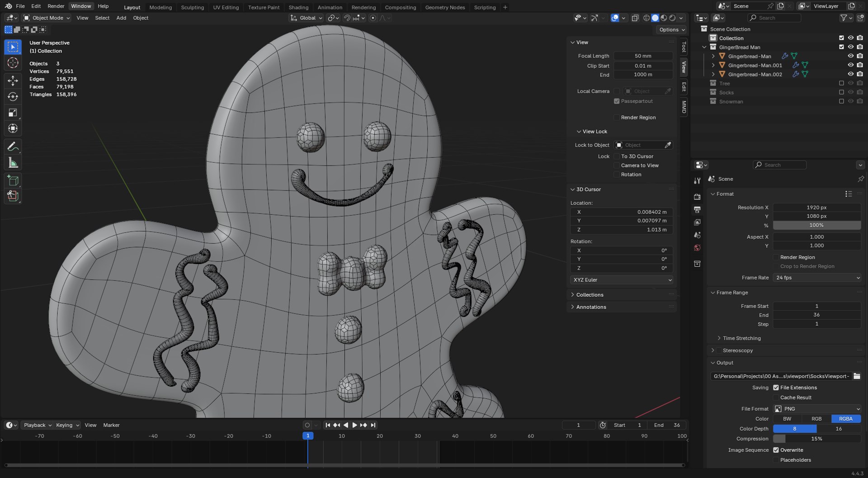Enable the Tree collection checkbox
Viewport: 868px width, 478px height.
pos(841,83)
